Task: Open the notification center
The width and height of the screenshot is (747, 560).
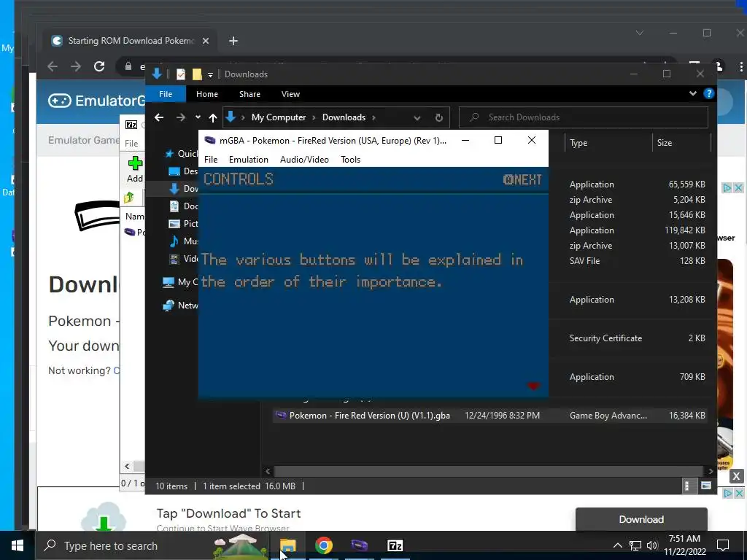Action: 723,545
